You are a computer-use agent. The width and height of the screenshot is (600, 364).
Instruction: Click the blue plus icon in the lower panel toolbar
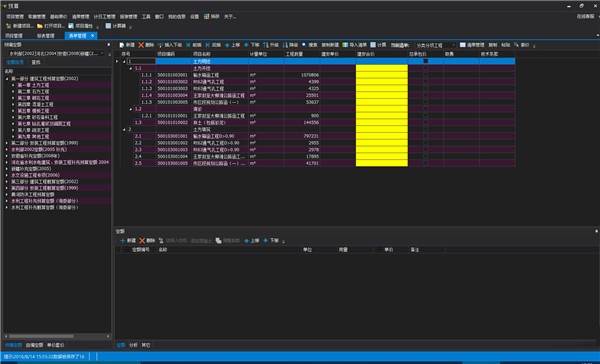[122, 240]
